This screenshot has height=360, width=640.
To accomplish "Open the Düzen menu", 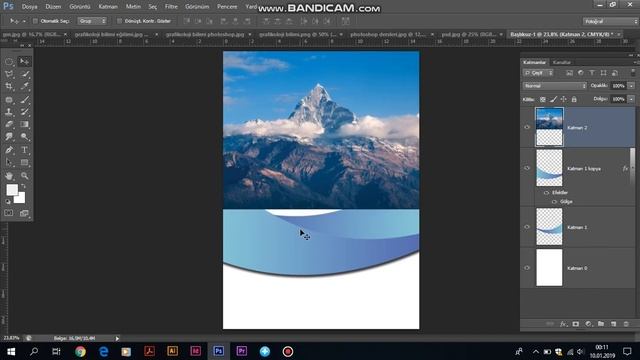I will point(53,7).
